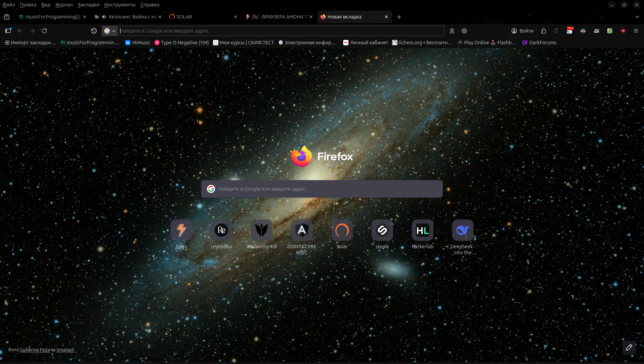
Task: Toggle the sidebar panel button
Action: coord(8,31)
